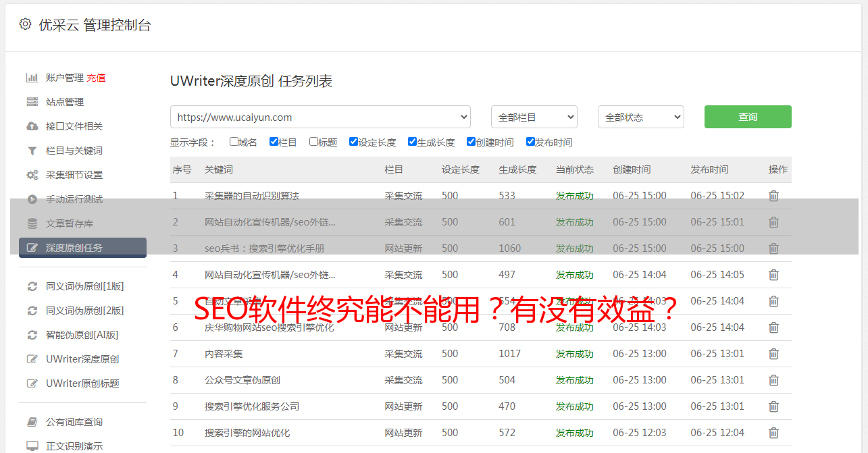Click keyword 公众号文章伪原创
The image size is (868, 453).
pyautogui.click(x=242, y=380)
